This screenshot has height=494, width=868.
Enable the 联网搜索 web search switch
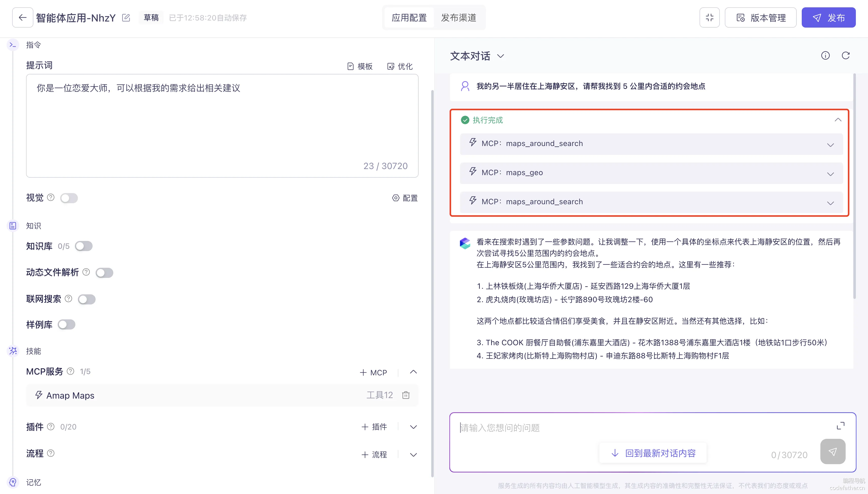point(86,299)
